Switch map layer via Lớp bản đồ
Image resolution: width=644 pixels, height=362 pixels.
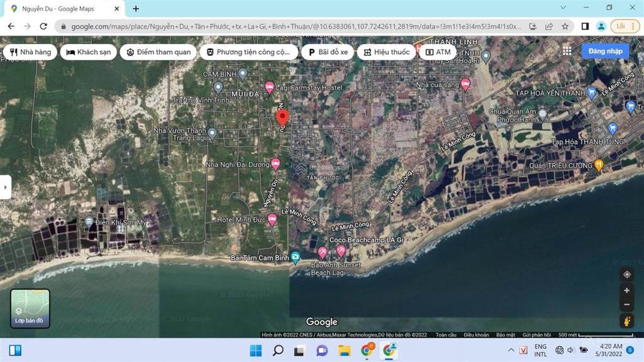pos(30,309)
